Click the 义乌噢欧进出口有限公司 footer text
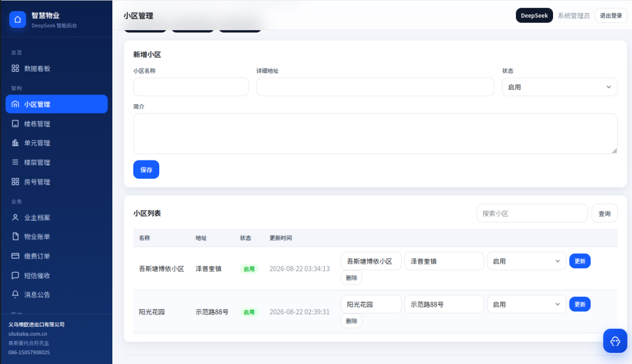 pyautogui.click(x=36, y=325)
